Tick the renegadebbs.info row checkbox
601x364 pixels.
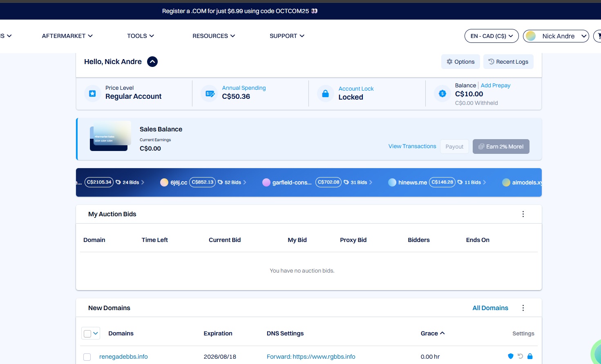87,357
